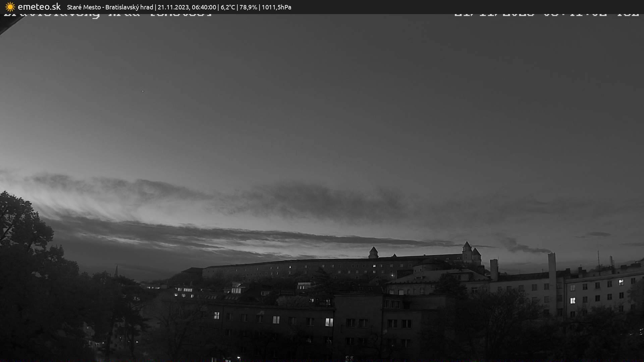
Task: Click the emeteo.sk site name
Action: pyautogui.click(x=39, y=7)
